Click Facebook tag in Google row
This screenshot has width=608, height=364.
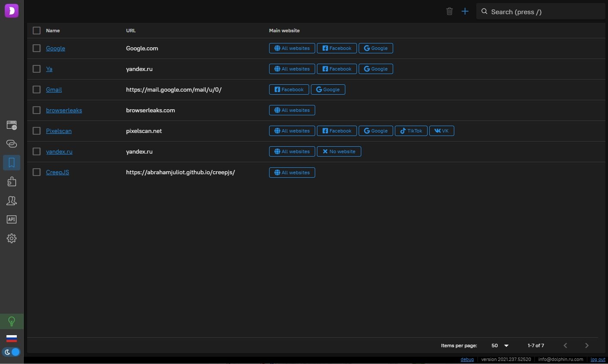337,48
